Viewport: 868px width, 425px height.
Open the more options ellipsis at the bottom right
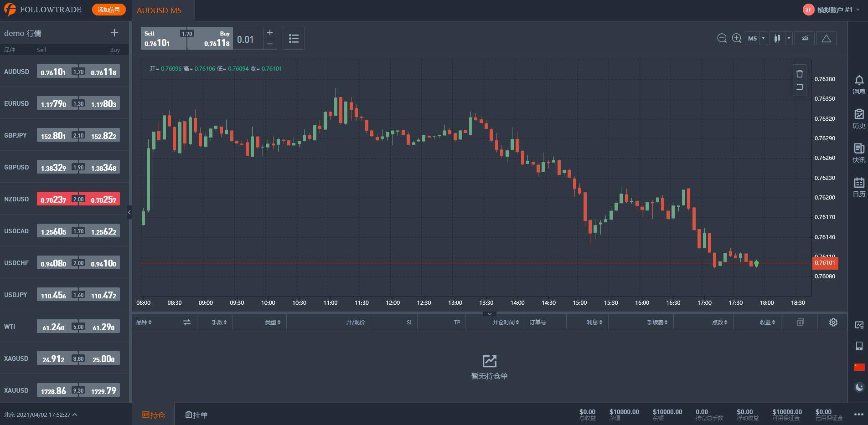(x=858, y=415)
